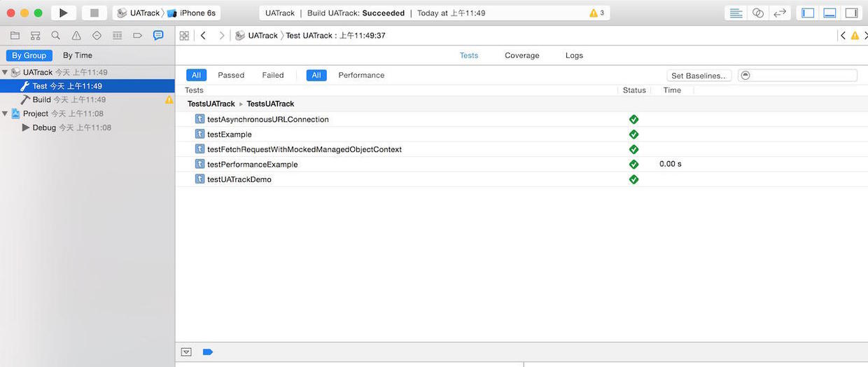Select the Test 今天 上午11:49 report
Viewport: 868px width, 367px height.
tap(87, 86)
